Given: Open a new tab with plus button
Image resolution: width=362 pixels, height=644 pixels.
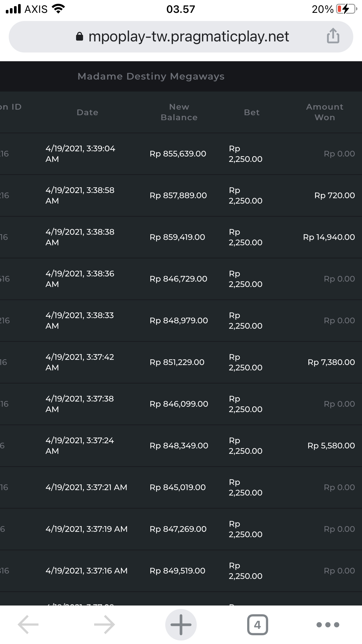Looking at the screenshot, I should (x=181, y=624).
